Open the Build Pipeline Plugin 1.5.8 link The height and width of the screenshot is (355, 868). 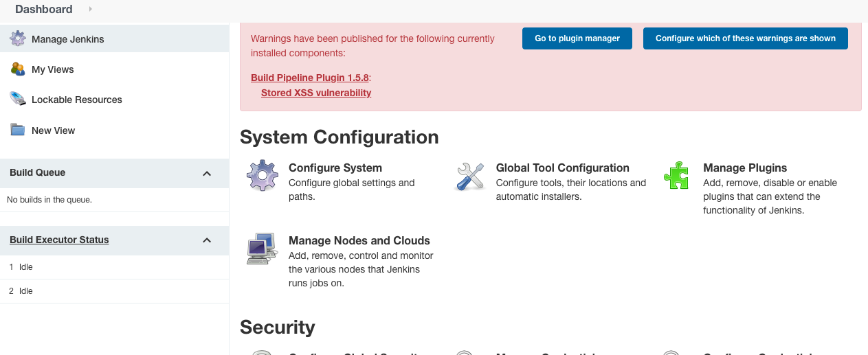pos(310,78)
